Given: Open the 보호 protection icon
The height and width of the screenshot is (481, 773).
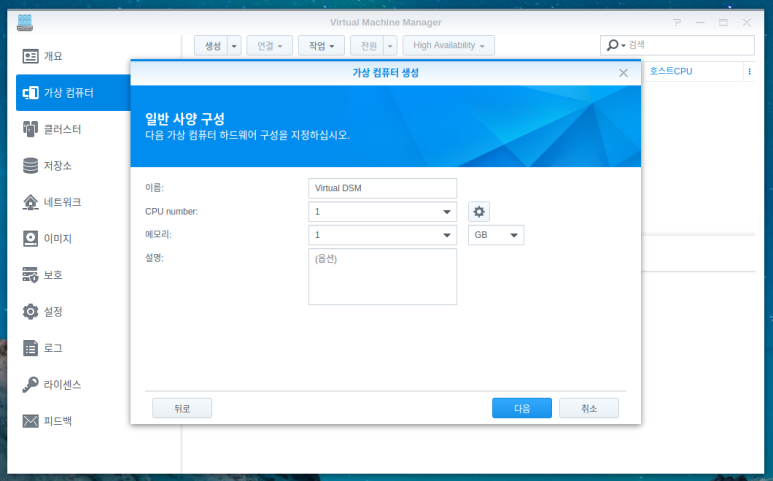Looking at the screenshot, I should pyautogui.click(x=30, y=275).
